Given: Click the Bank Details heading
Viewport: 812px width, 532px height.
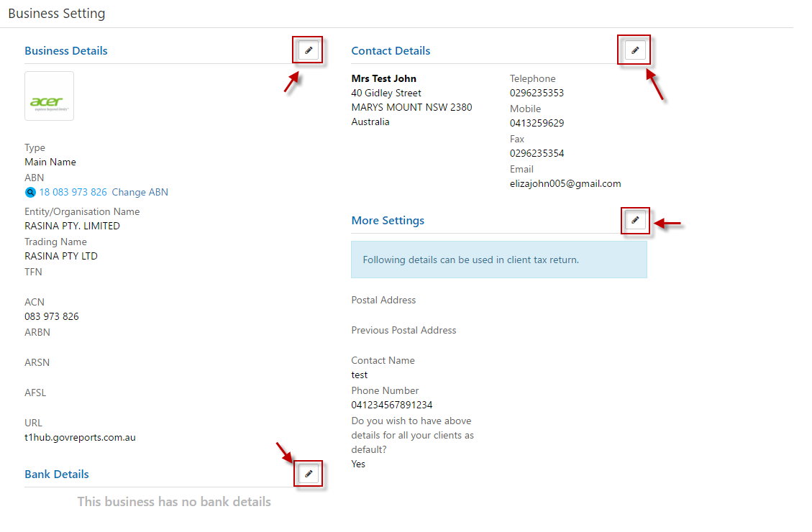Looking at the screenshot, I should (x=57, y=474).
